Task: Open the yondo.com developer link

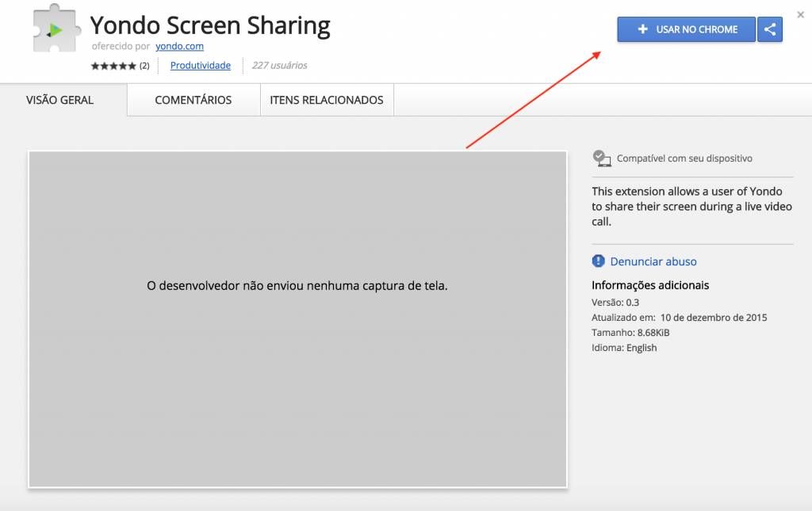Action: [180, 46]
